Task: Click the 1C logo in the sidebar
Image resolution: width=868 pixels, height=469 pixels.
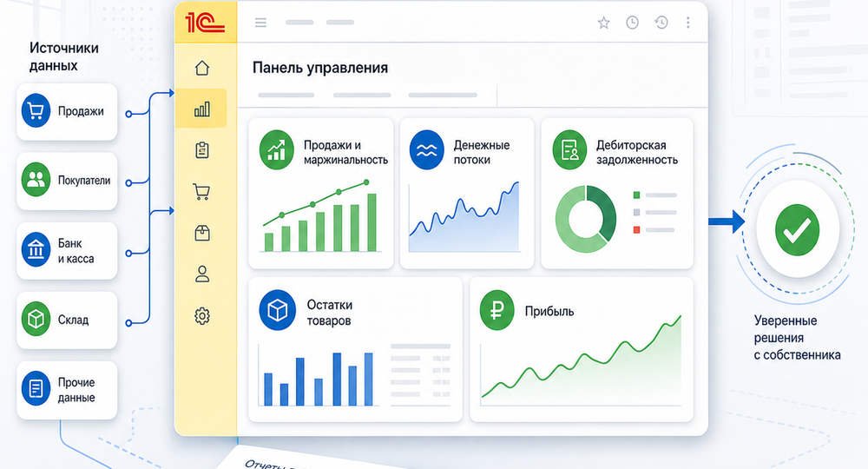Action: (x=204, y=23)
